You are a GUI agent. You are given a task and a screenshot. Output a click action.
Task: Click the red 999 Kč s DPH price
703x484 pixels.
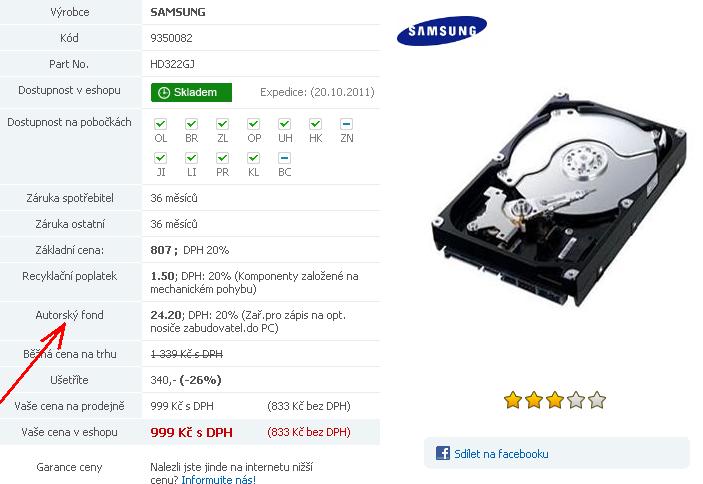pyautogui.click(x=191, y=432)
